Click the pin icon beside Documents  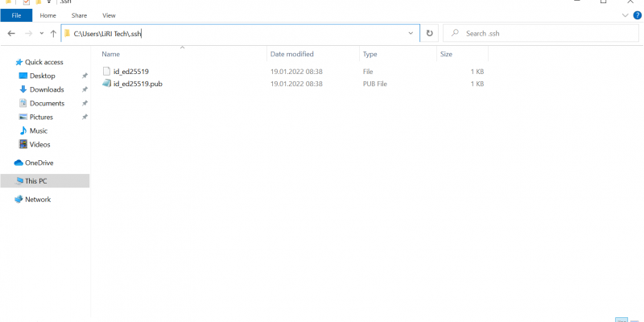tap(85, 103)
